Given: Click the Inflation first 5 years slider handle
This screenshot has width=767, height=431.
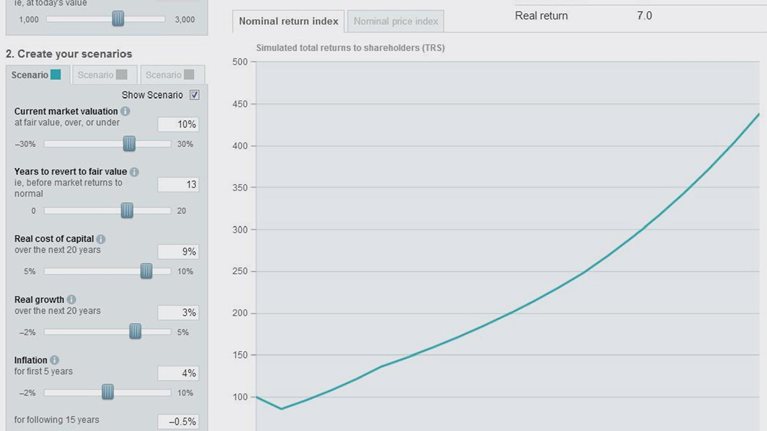Looking at the screenshot, I should click(108, 392).
